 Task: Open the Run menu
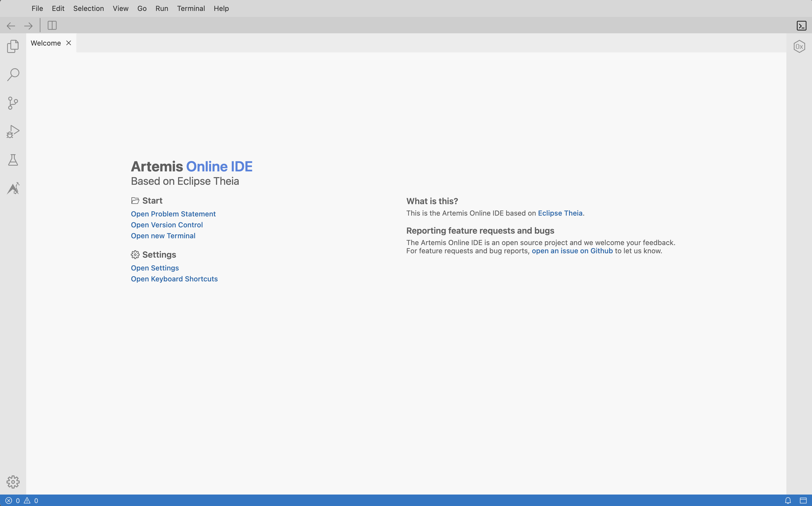[x=162, y=8]
